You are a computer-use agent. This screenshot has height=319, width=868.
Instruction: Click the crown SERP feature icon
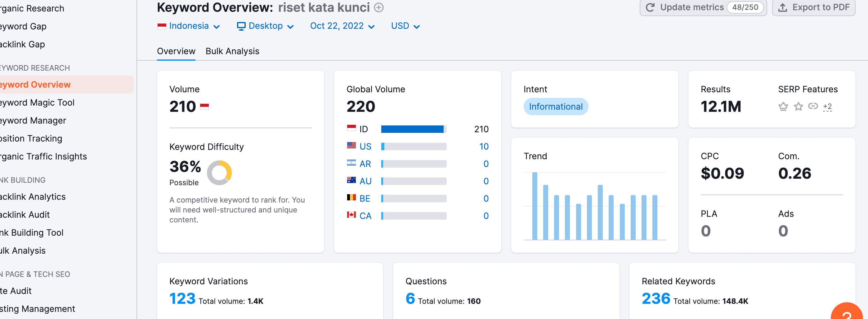tap(783, 107)
